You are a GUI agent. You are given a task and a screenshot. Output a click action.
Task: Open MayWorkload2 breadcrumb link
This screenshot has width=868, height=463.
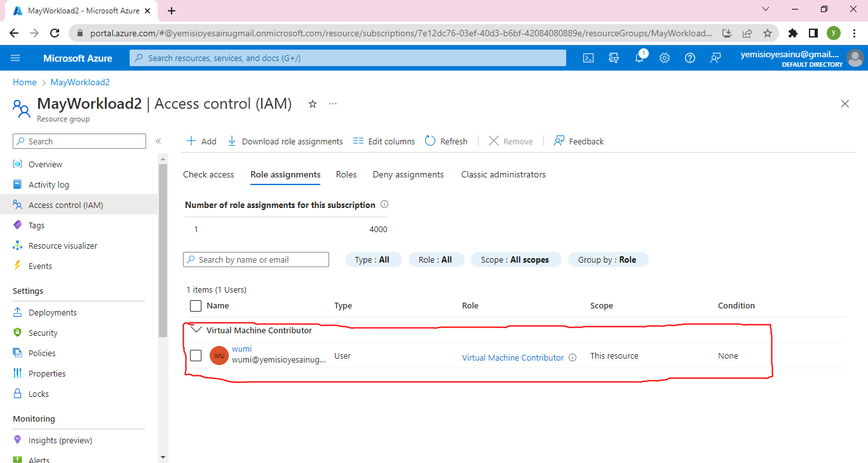80,82
